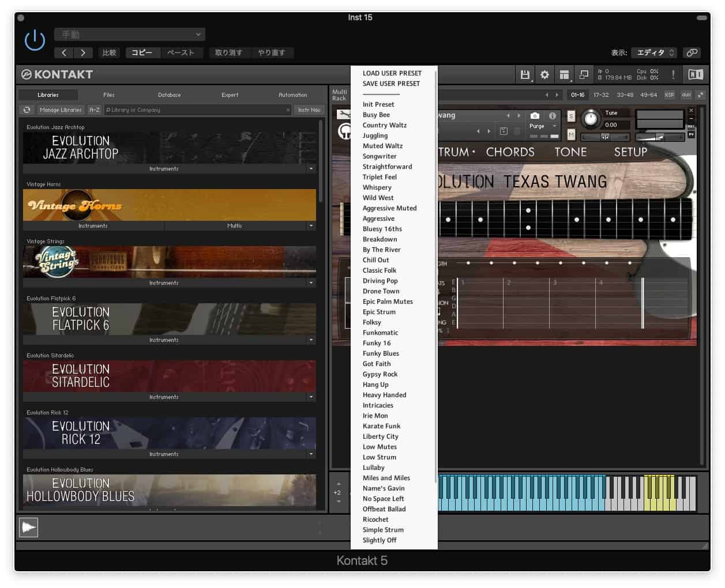The height and width of the screenshot is (588, 725).
Task: Choose the Funky Blues preset
Action: [x=381, y=353]
